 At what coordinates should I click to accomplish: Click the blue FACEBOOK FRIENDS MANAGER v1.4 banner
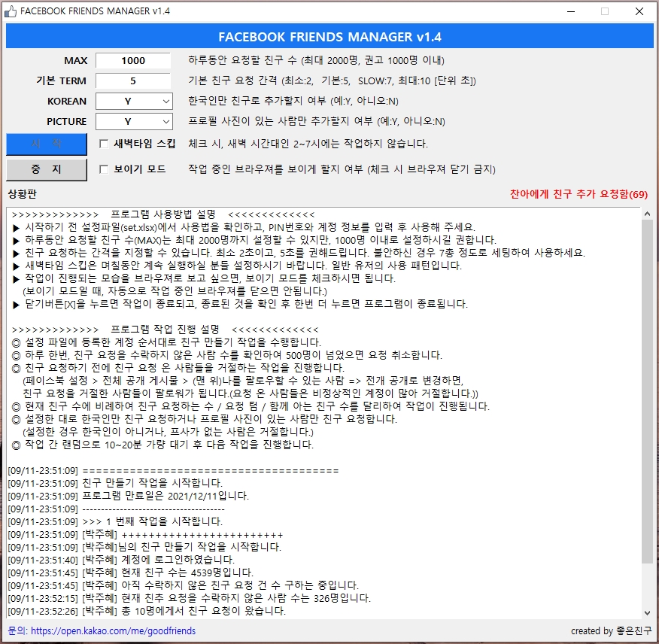[x=330, y=37]
